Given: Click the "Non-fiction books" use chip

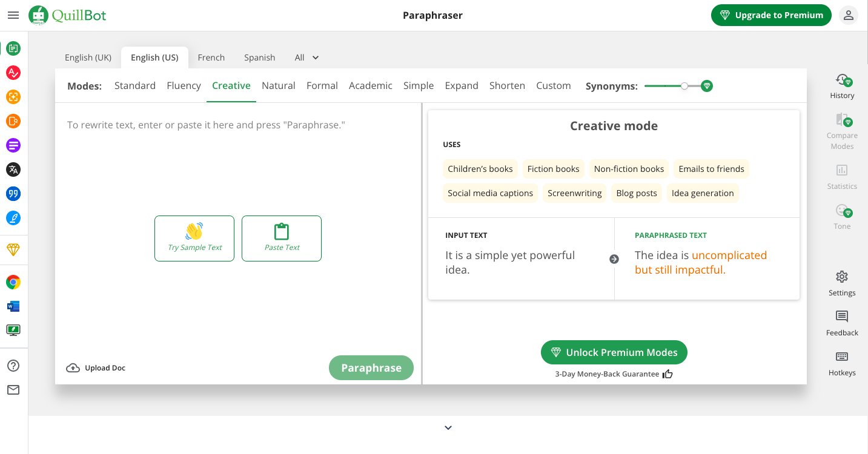Looking at the screenshot, I should pyautogui.click(x=629, y=169).
